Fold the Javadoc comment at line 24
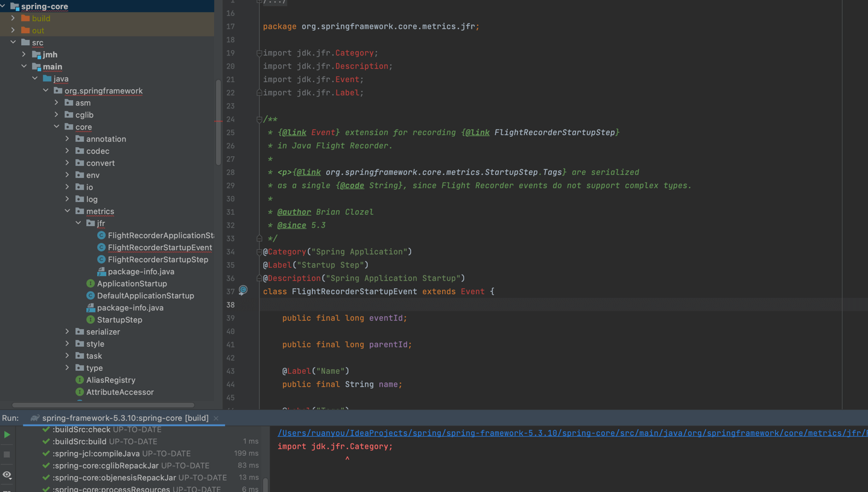 (x=259, y=119)
